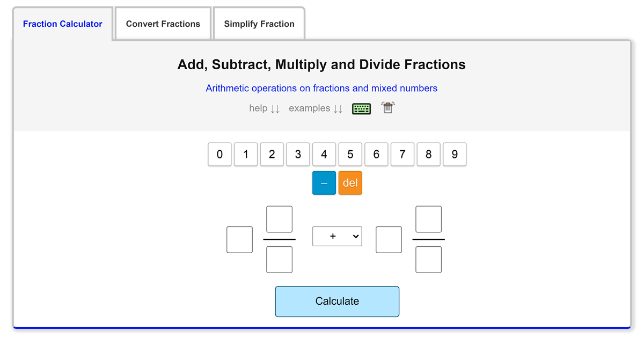Expand the examples section
The height and width of the screenshot is (338, 644).
pos(315,108)
